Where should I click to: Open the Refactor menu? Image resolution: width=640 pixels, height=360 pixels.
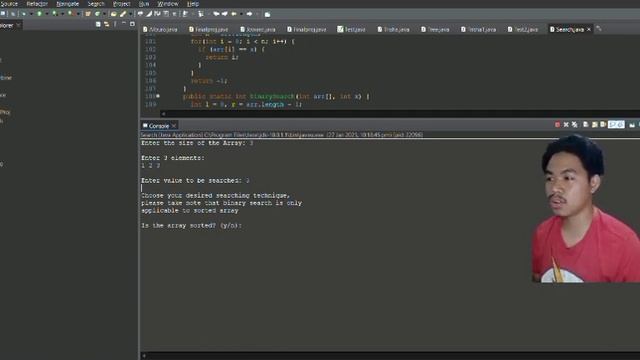tap(37, 4)
